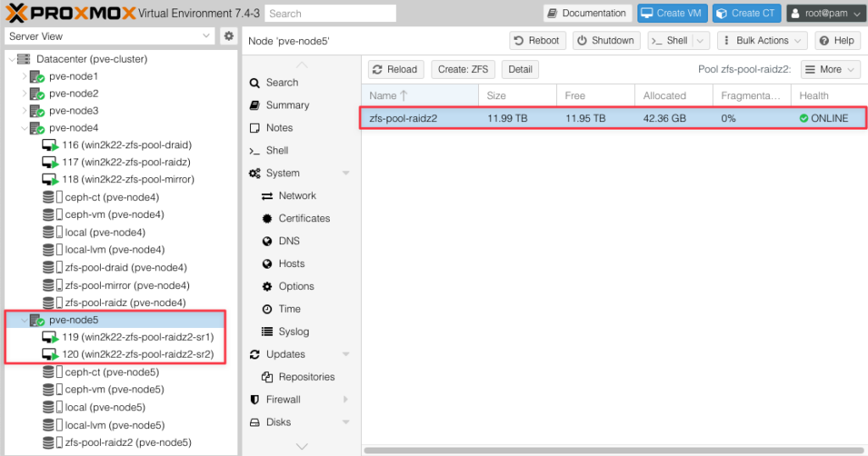Click the ceph-ct (pve-node4) storage icon
Screen dimensions: 868x456
coord(52,197)
